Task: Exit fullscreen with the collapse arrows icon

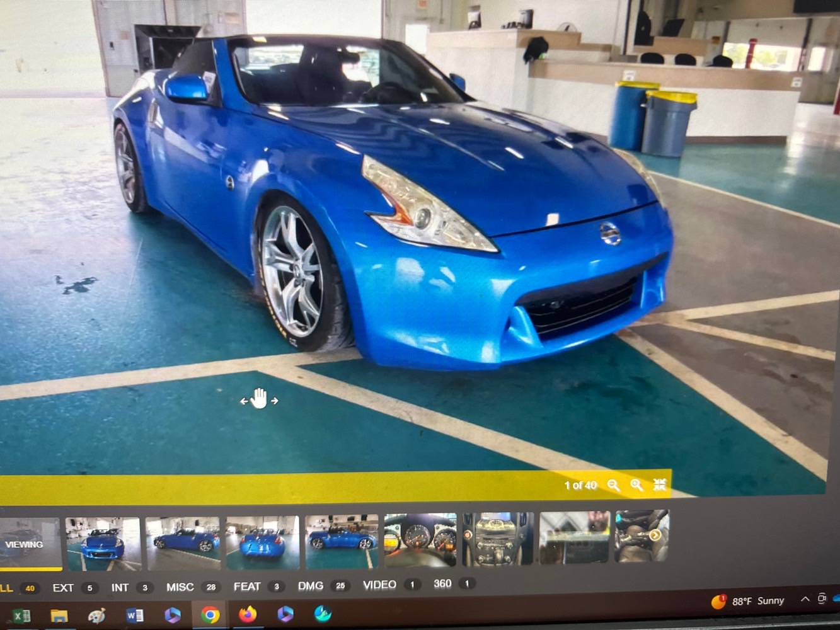Action: point(660,484)
